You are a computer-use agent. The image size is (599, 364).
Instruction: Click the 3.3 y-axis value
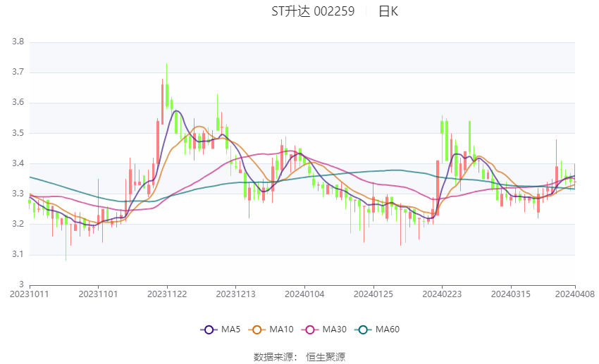[x=18, y=194]
